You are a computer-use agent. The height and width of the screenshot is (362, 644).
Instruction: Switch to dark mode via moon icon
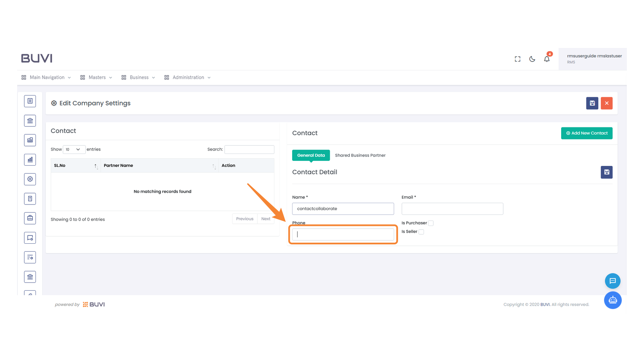click(x=532, y=59)
